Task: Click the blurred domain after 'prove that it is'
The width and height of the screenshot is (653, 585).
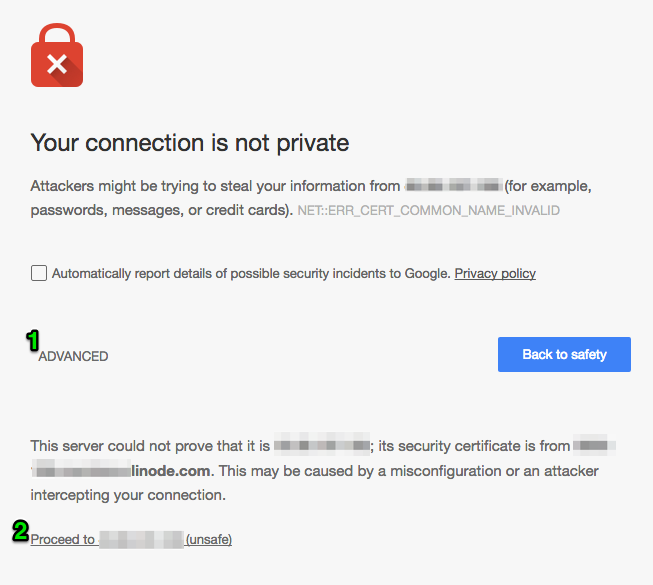Action: 321,446
